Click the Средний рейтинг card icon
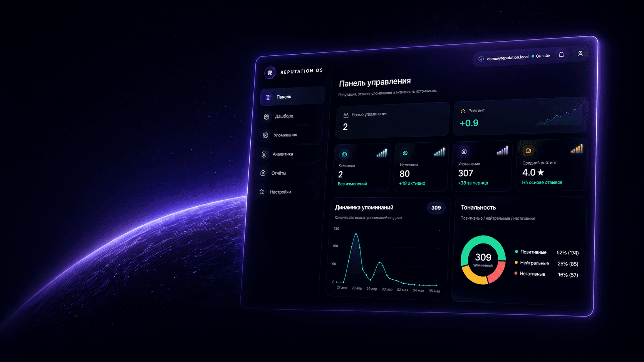Image resolution: width=644 pixels, height=362 pixels. (528, 150)
